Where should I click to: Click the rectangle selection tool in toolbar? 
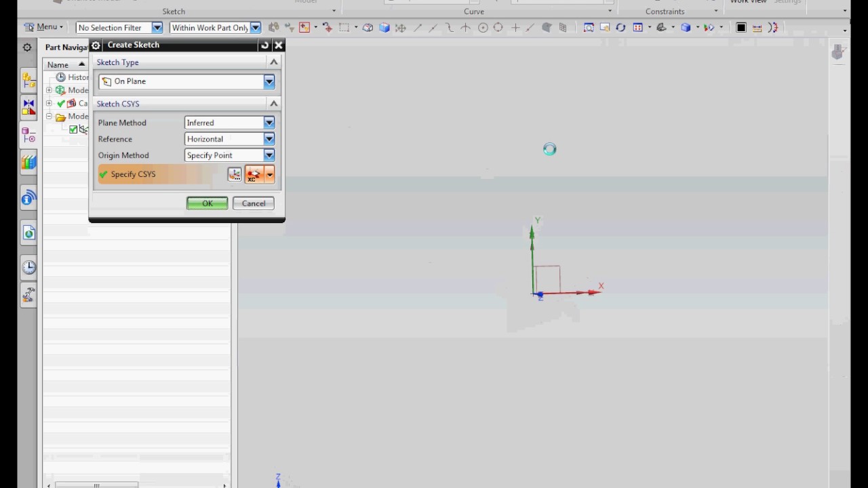(344, 28)
